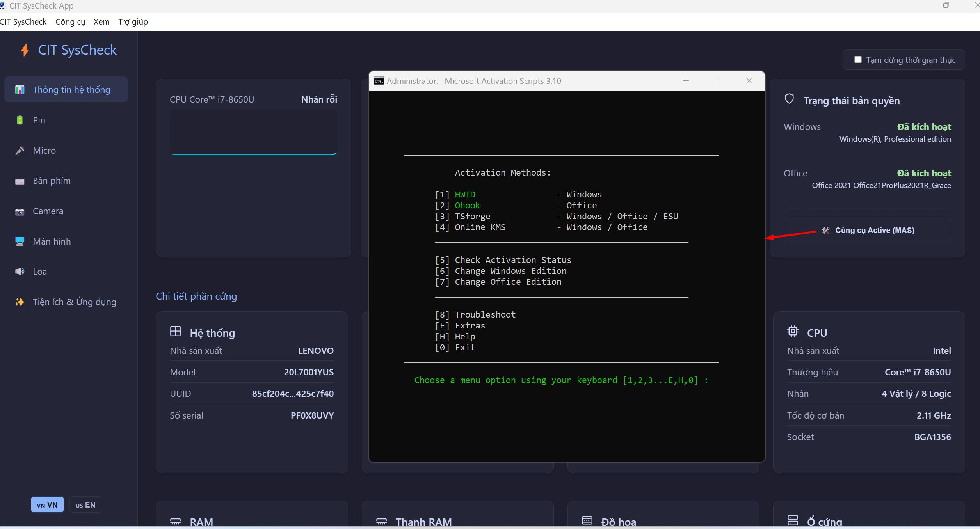980x529 pixels.
Task: Maximize the Microsoft Activation Scripts window
Action: point(717,81)
